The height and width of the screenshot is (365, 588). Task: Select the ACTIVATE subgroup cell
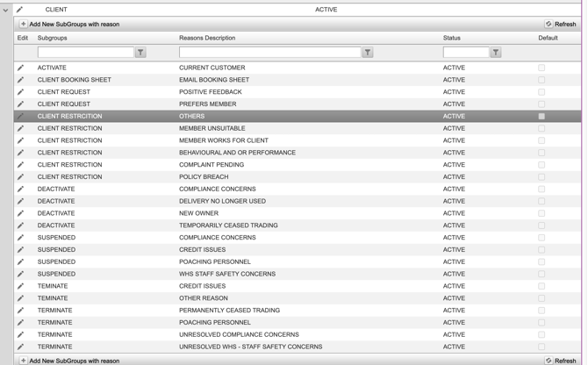tap(52, 68)
